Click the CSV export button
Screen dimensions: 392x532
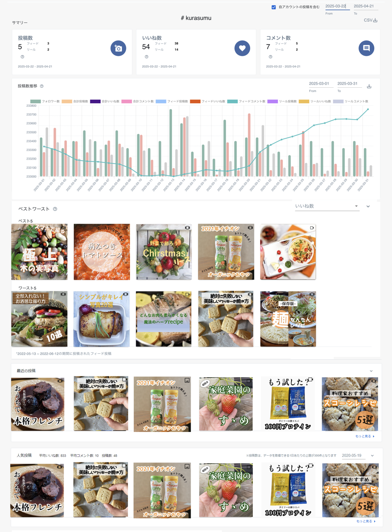pos(371,20)
